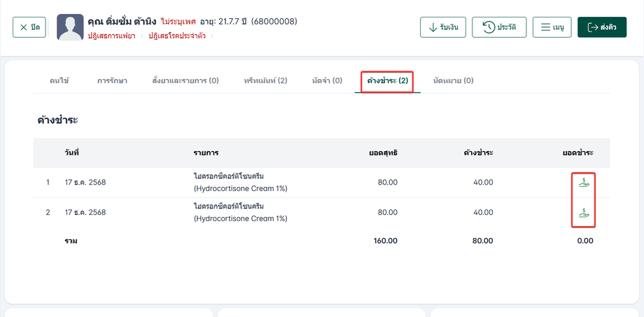This screenshot has width=644, height=317.
Task: Open the ประวัติ history button
Action: pos(498,27)
